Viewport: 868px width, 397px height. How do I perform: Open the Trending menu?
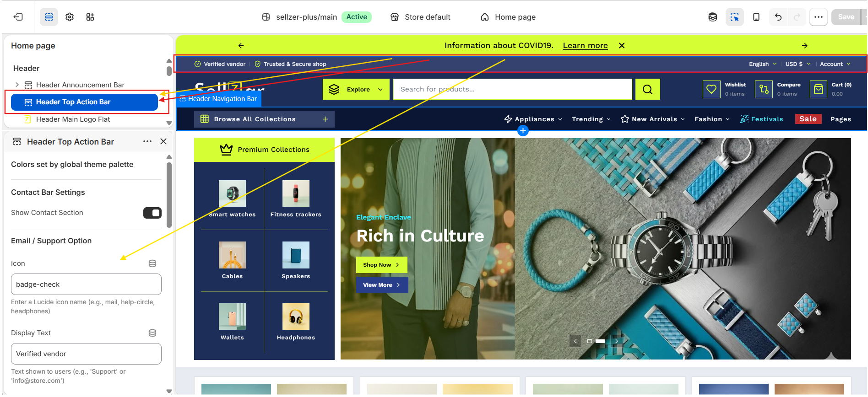[591, 119]
